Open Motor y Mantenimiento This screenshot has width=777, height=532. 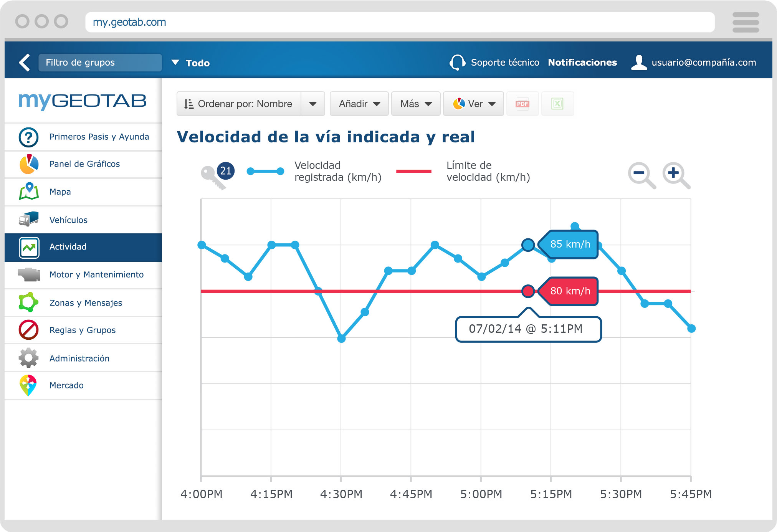(96, 274)
